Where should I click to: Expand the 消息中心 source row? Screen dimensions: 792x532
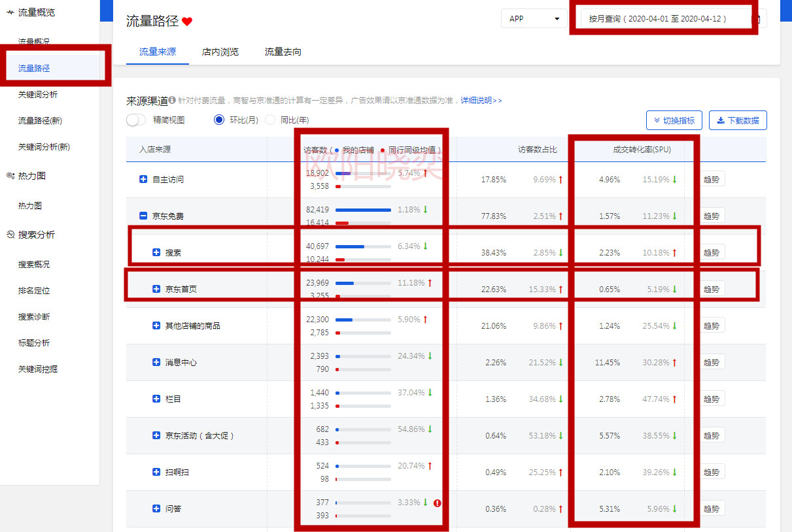[156, 362]
